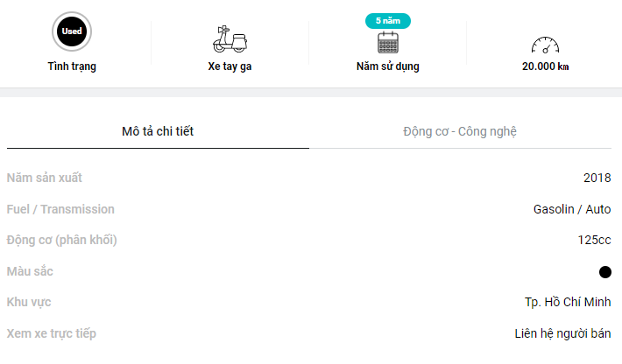Click the black Used condition badge icon
This screenshot has width=622, height=364.
(x=72, y=31)
